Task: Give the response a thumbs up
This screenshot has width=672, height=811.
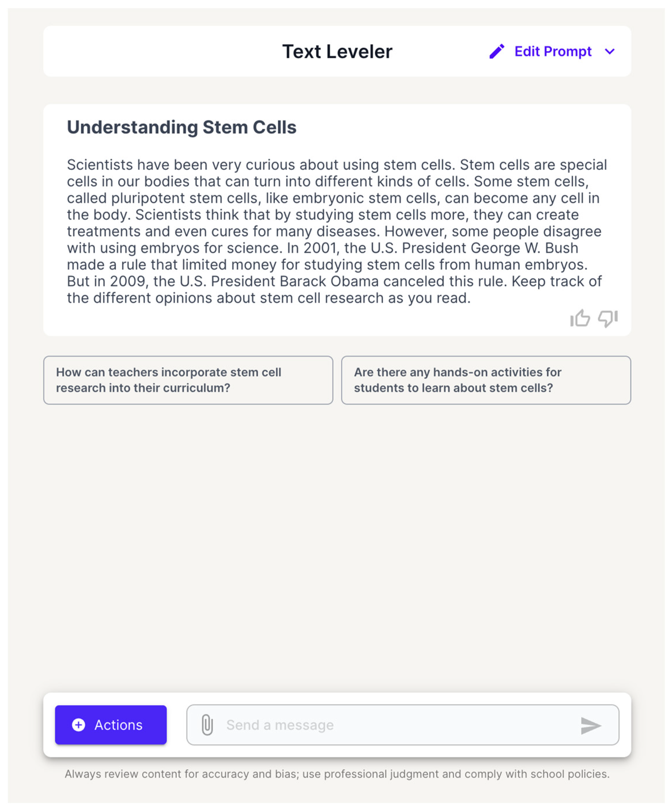Action: pos(580,319)
